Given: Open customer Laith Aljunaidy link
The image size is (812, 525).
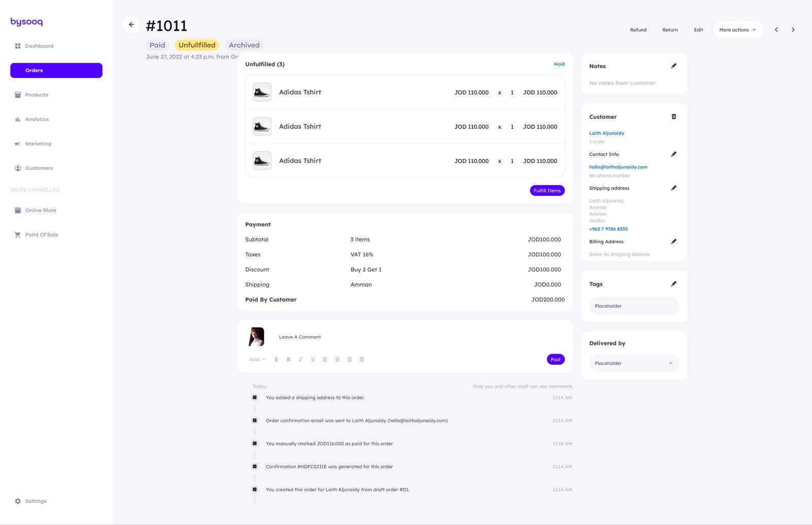Looking at the screenshot, I should (x=606, y=133).
